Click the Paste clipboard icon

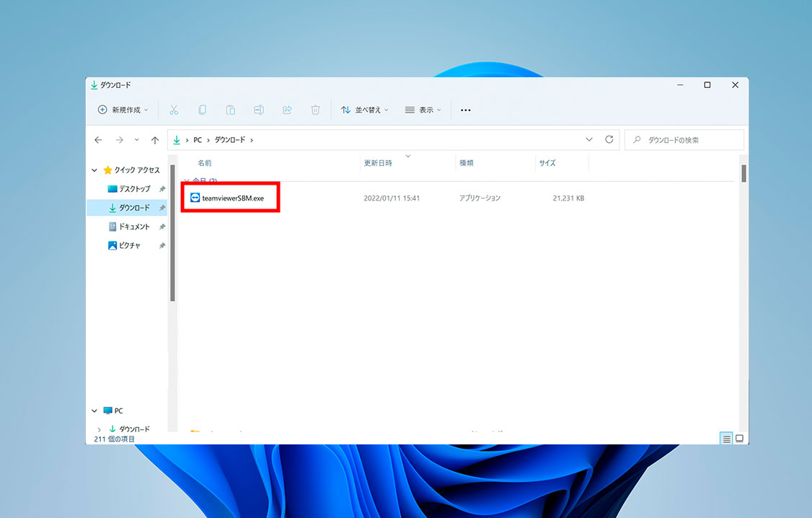[231, 110]
